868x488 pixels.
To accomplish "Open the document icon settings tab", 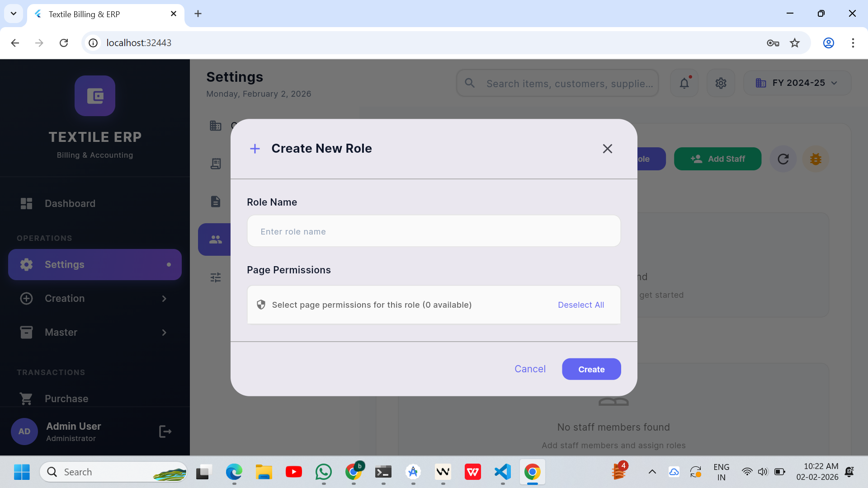I will [215, 202].
